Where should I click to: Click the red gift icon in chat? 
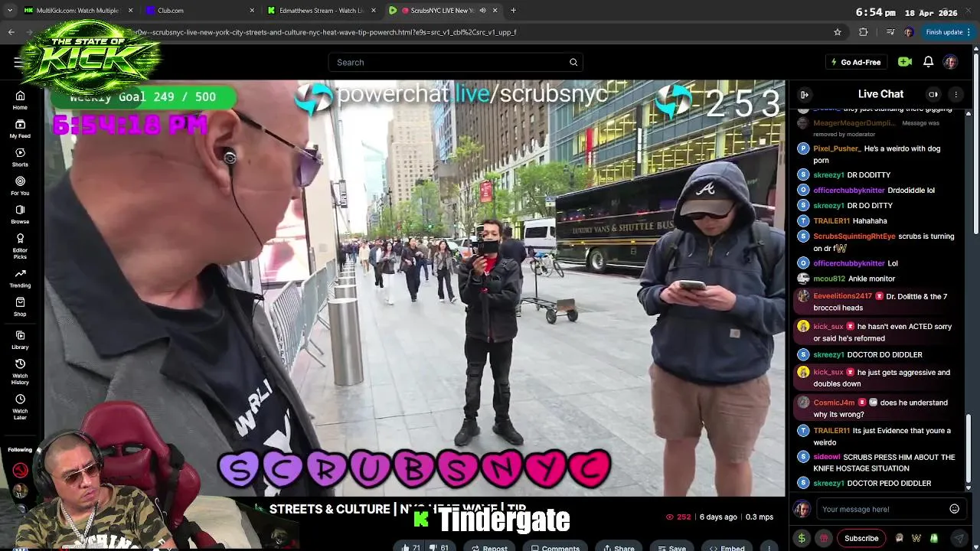tap(824, 538)
